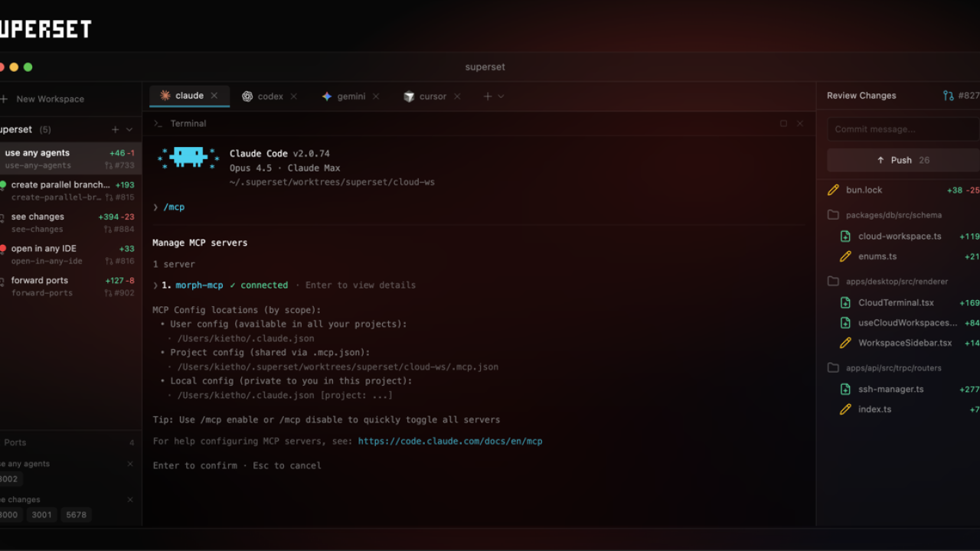Add workspace to superset project
Image resolution: width=980 pixels, height=551 pixels.
coord(115,129)
